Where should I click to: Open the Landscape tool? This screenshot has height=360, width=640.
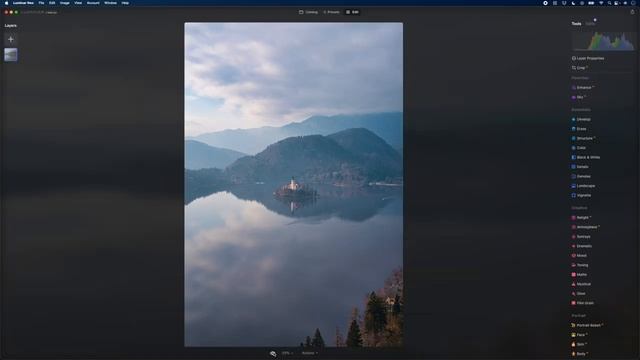coord(583,186)
